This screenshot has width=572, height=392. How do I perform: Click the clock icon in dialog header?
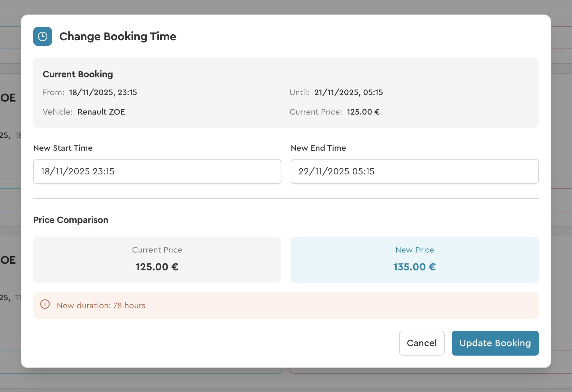[43, 36]
